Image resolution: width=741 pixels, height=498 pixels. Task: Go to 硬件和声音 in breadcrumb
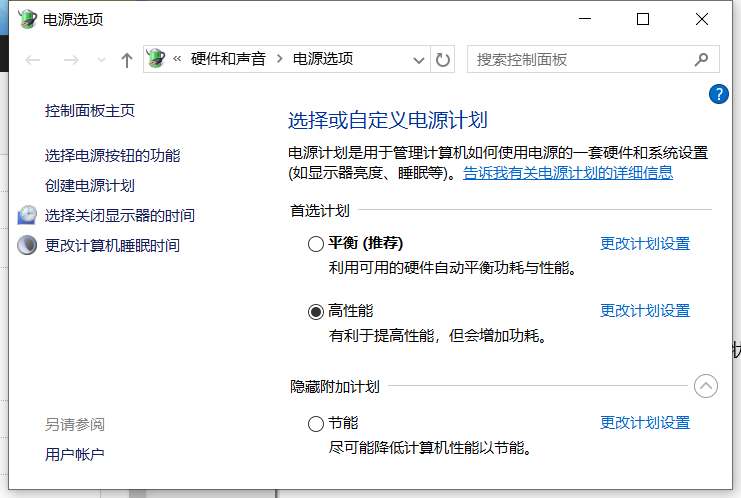(x=228, y=60)
